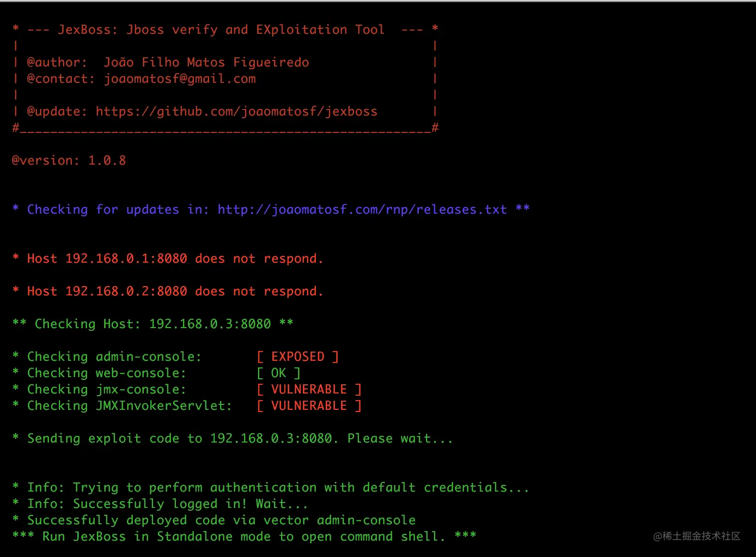The height and width of the screenshot is (557, 756).
Task: Click the 'Host 192.168.0.2:8080 does not respond' line
Action: [x=168, y=292]
